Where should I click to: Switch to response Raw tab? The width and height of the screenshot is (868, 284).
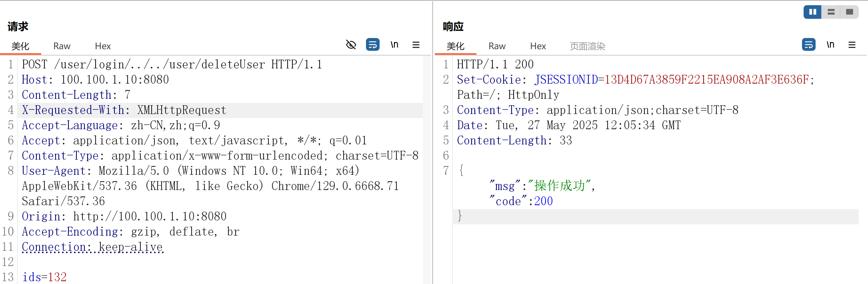pos(497,46)
